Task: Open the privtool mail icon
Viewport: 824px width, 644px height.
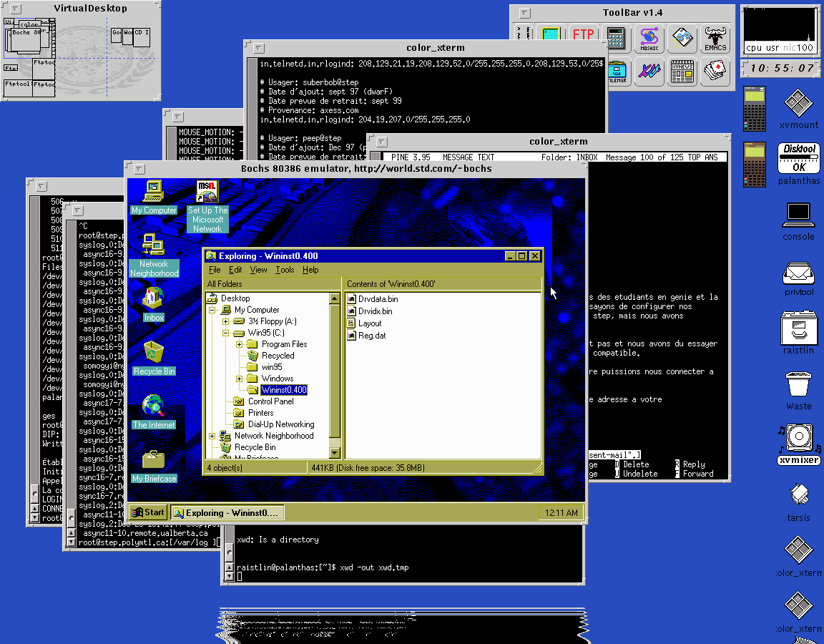Action: (798, 278)
